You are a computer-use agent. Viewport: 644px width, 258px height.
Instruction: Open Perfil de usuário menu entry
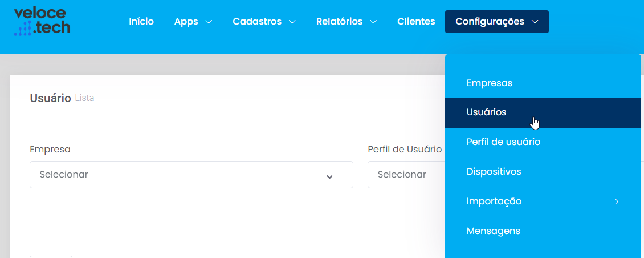click(543, 142)
